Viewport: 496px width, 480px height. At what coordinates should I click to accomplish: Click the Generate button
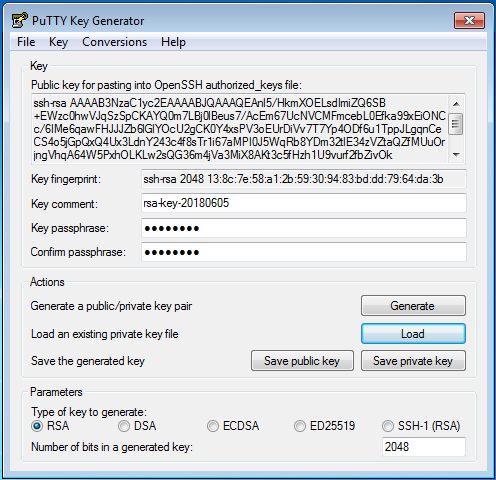tap(413, 305)
